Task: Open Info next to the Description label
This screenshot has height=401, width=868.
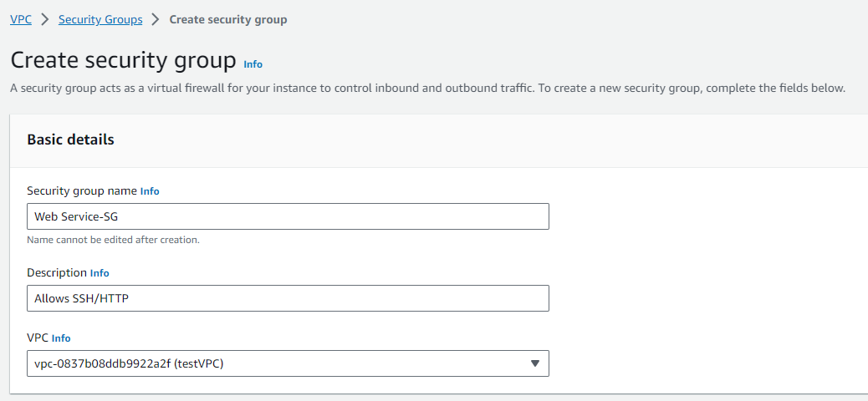Action: (x=100, y=273)
